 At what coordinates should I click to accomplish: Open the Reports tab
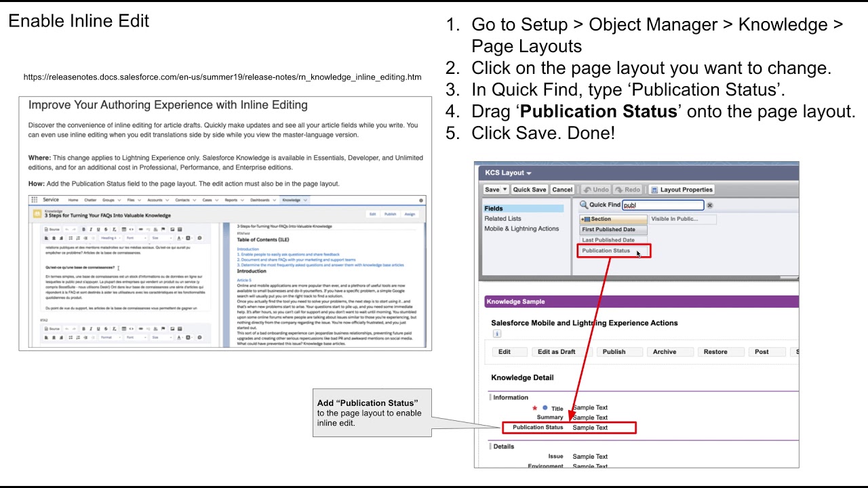click(x=235, y=200)
